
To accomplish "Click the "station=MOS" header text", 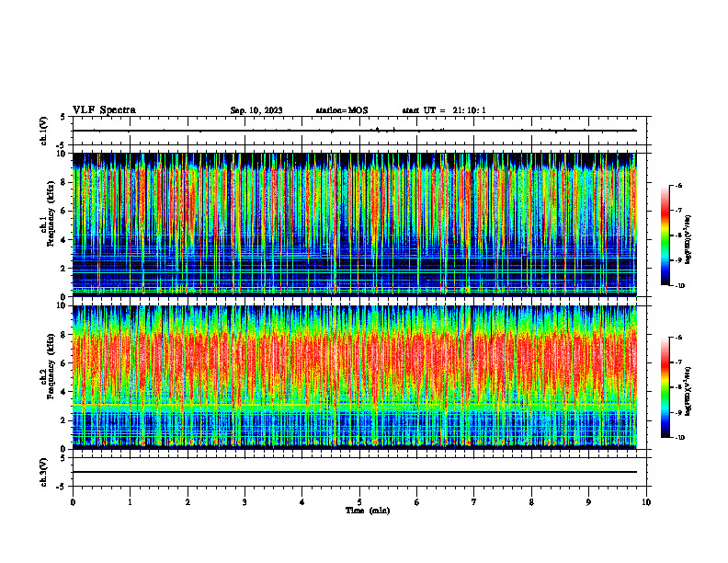I will point(342,110).
